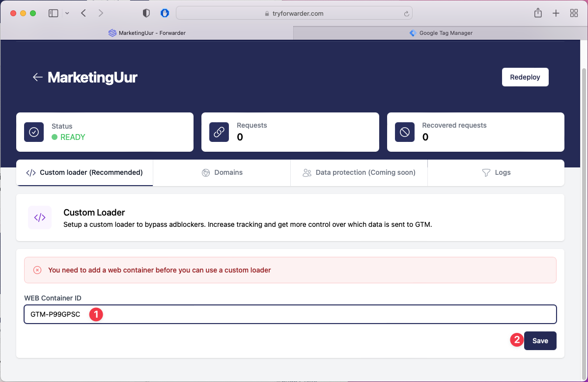588x382 pixels.
Task: Click the MarketingUur page title
Action: coord(92,78)
